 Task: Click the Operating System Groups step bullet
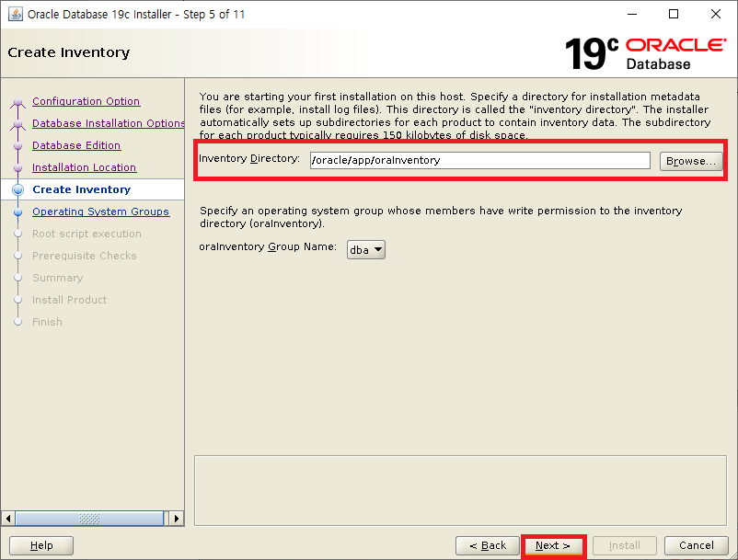(x=17, y=212)
